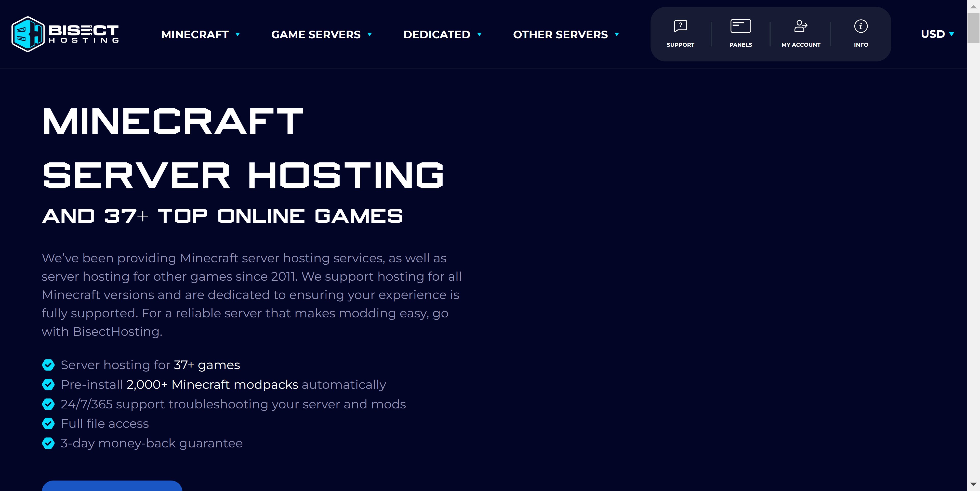The height and width of the screenshot is (491, 980).
Task: Click the '2,000+ Minecraft modpacks' text
Action: [212, 385]
